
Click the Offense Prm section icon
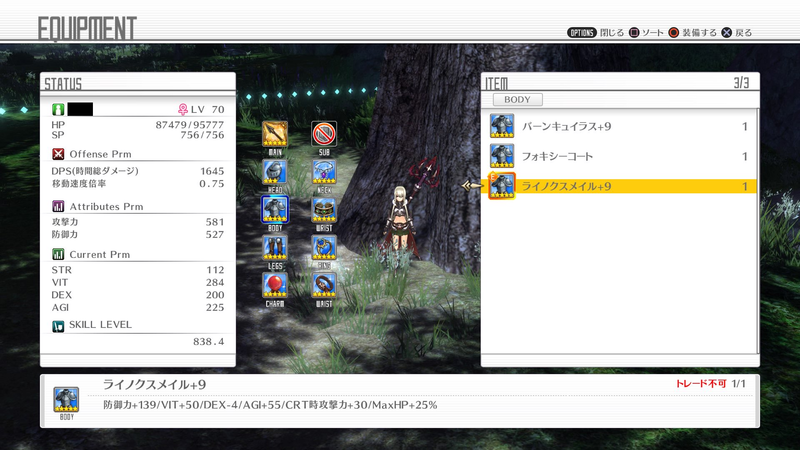coord(58,154)
